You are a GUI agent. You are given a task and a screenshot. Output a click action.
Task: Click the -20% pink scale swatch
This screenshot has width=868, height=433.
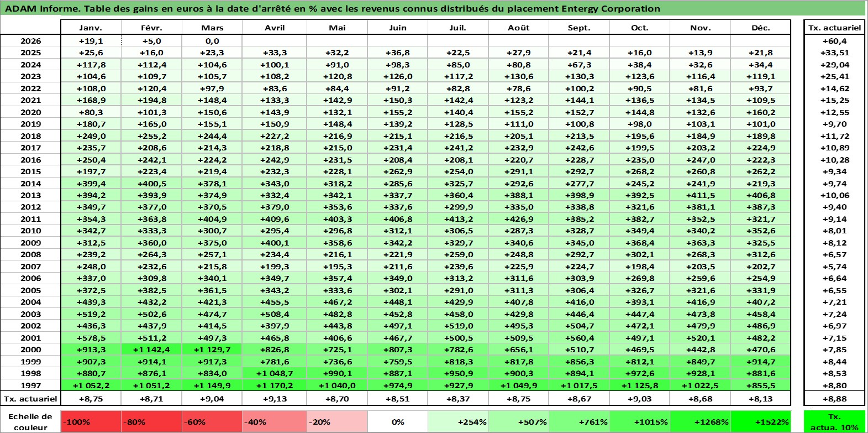[336, 421]
